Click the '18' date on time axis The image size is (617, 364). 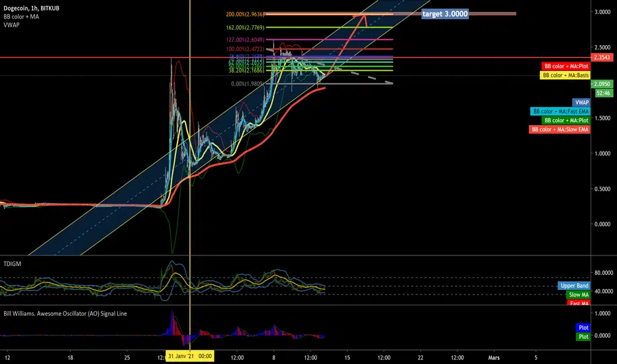click(x=70, y=357)
